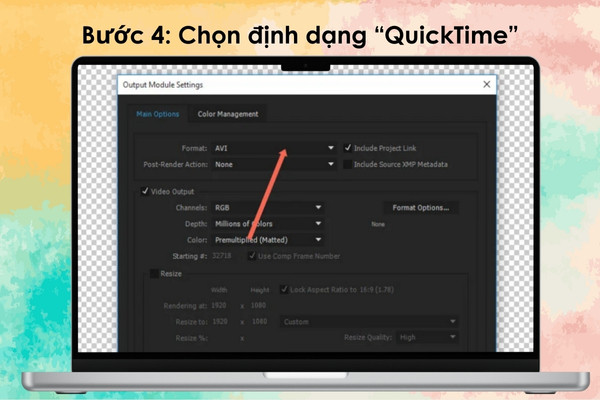
Task: Click the Format Options button
Action: (x=421, y=208)
